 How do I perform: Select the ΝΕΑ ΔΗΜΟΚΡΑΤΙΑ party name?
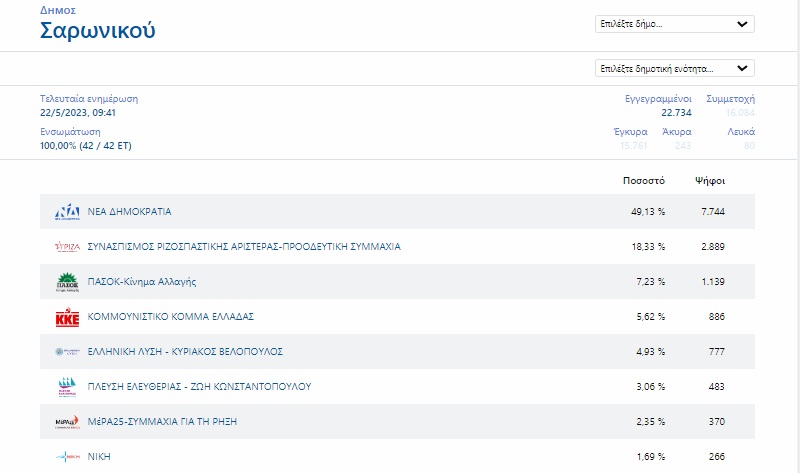click(130, 212)
